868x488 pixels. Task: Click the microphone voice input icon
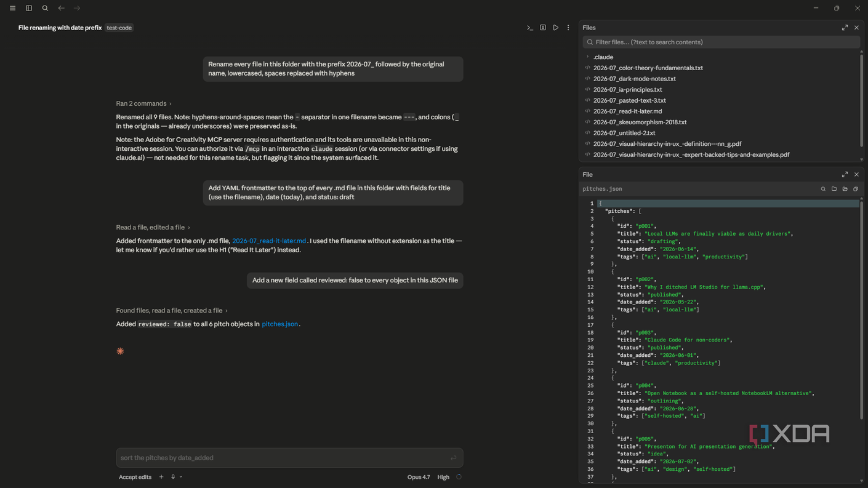[x=173, y=477]
